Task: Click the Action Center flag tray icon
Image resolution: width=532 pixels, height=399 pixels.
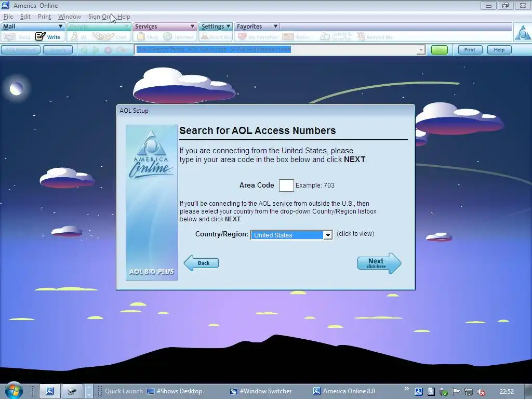Action: [x=456, y=392]
